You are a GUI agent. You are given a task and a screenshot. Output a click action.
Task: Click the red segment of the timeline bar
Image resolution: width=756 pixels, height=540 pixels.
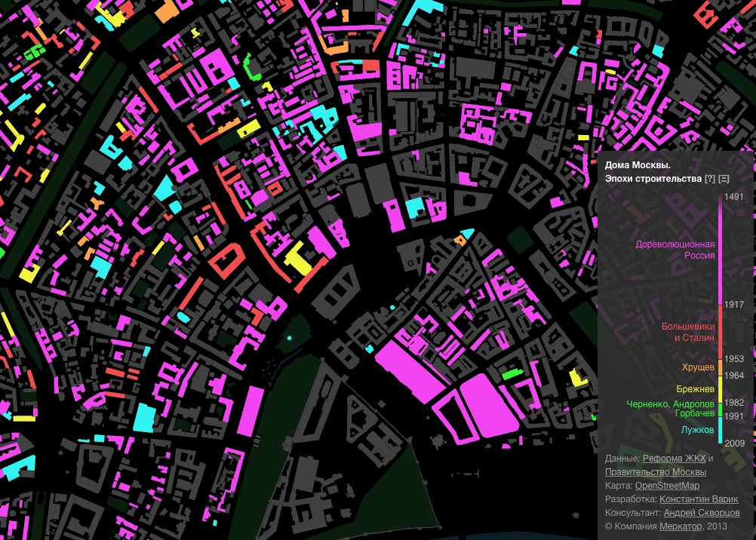[x=721, y=332]
